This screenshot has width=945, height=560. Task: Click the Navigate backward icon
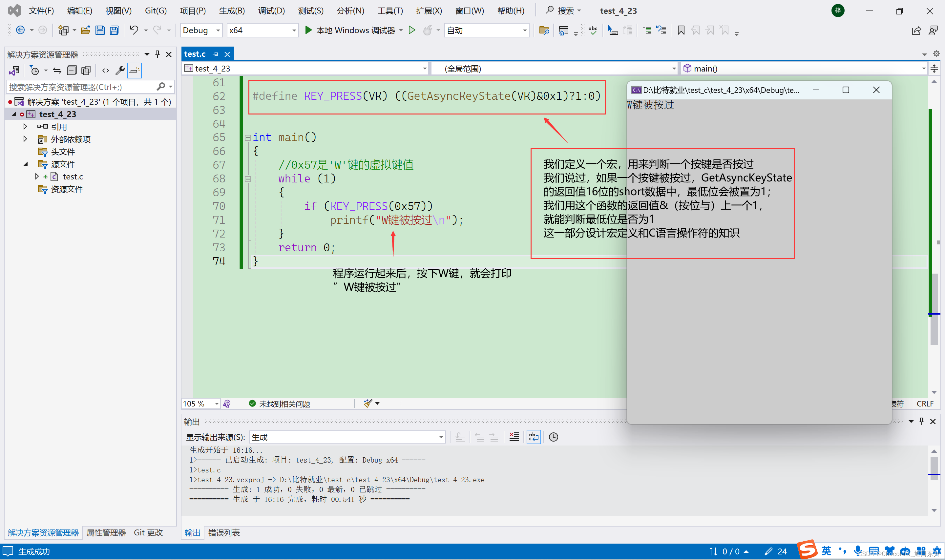20,30
